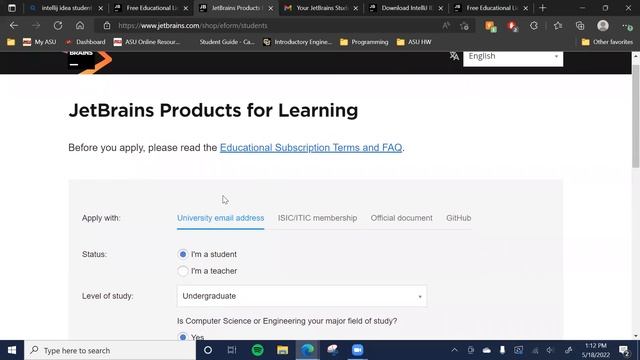Screen dimensions: 640x360
Task: Open Task View on taskbar
Action: (x=232, y=350)
